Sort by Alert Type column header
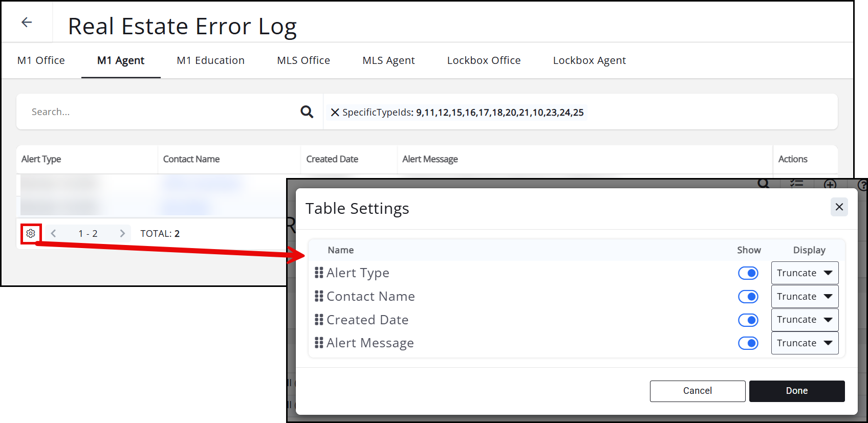This screenshot has height=423, width=868. point(41,159)
